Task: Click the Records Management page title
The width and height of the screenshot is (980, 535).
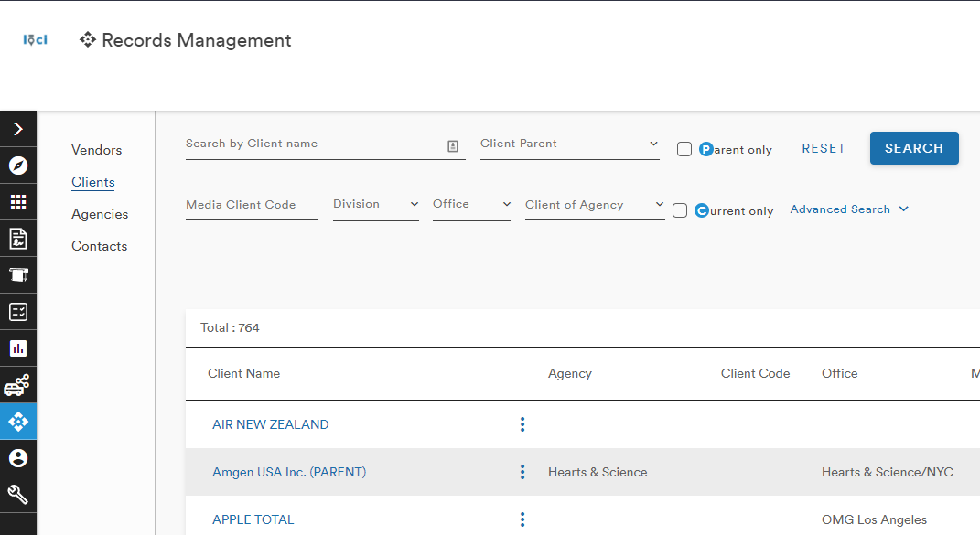Action: coord(196,40)
